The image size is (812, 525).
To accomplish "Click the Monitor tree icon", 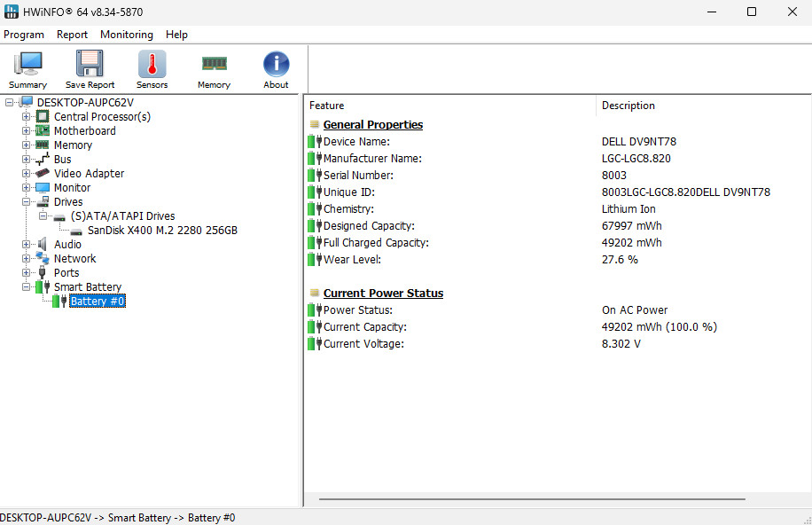I will click(43, 188).
